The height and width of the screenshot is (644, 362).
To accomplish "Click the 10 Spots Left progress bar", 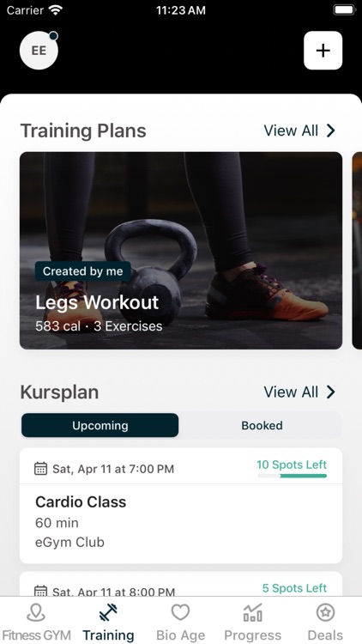I will tap(293, 476).
